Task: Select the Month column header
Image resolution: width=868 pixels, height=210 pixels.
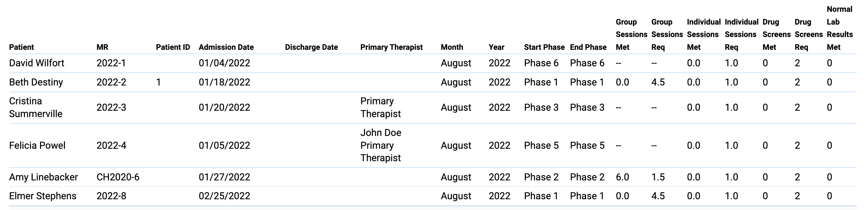Action: [x=452, y=47]
